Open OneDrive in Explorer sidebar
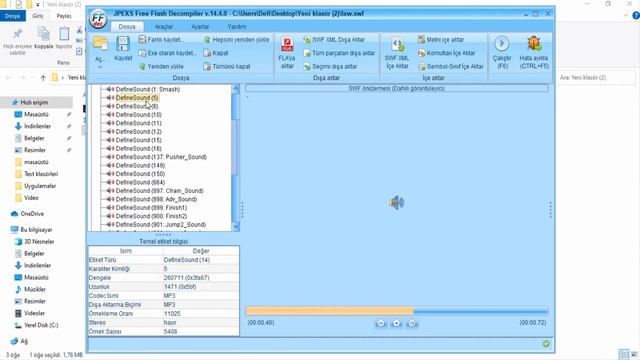 32,214
